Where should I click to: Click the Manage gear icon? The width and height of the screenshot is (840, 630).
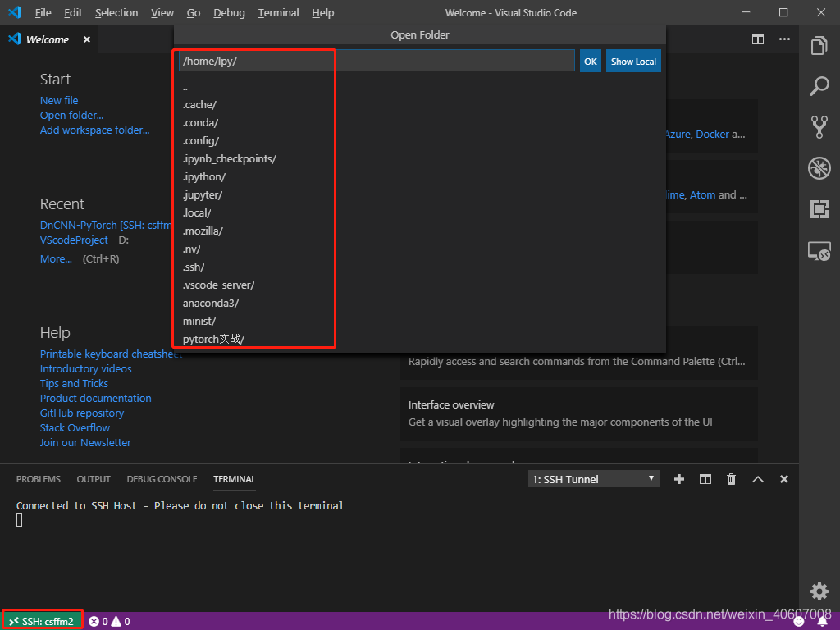(x=819, y=591)
